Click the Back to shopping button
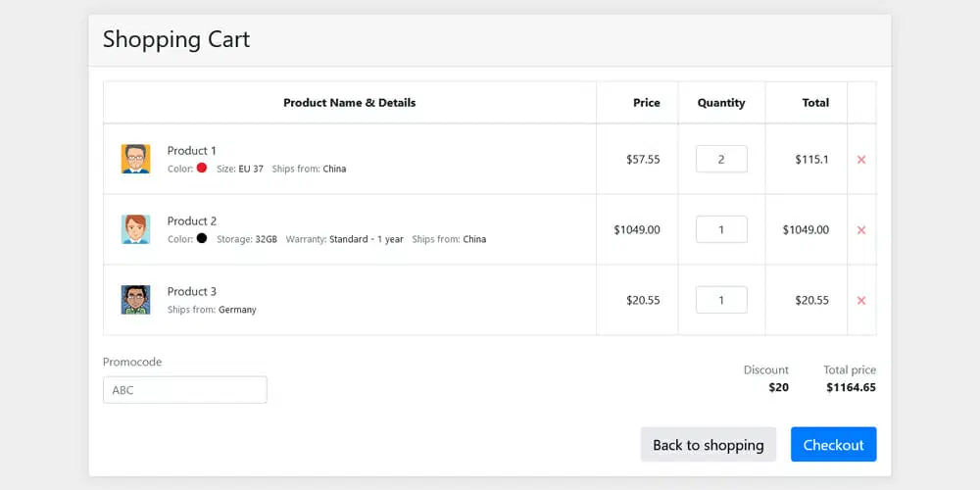This screenshot has width=980, height=490. tap(709, 444)
